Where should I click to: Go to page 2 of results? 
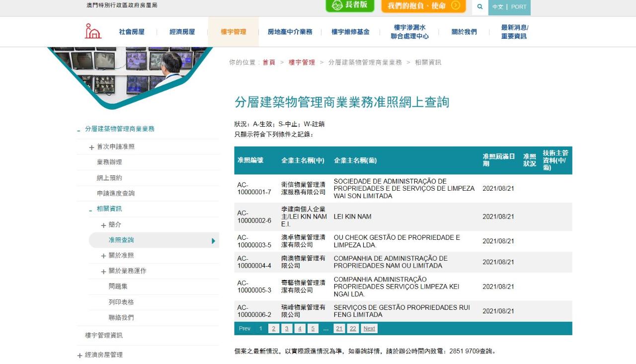click(273, 329)
